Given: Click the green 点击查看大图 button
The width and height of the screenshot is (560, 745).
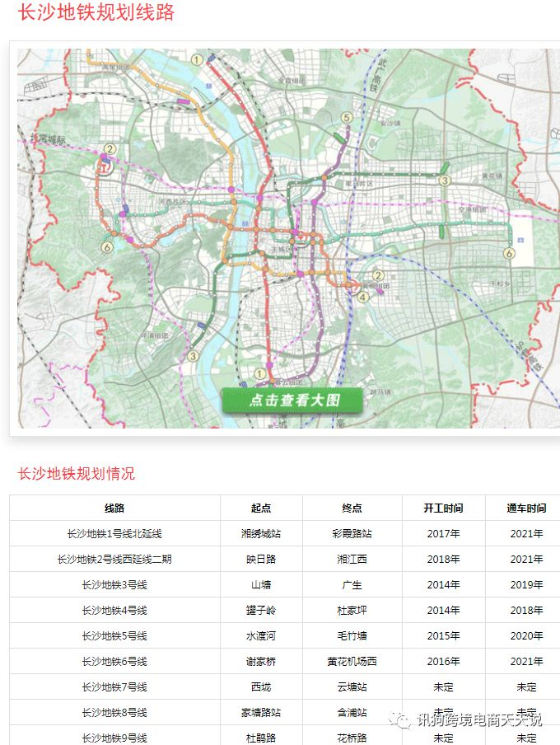Looking at the screenshot, I should pyautogui.click(x=292, y=401).
